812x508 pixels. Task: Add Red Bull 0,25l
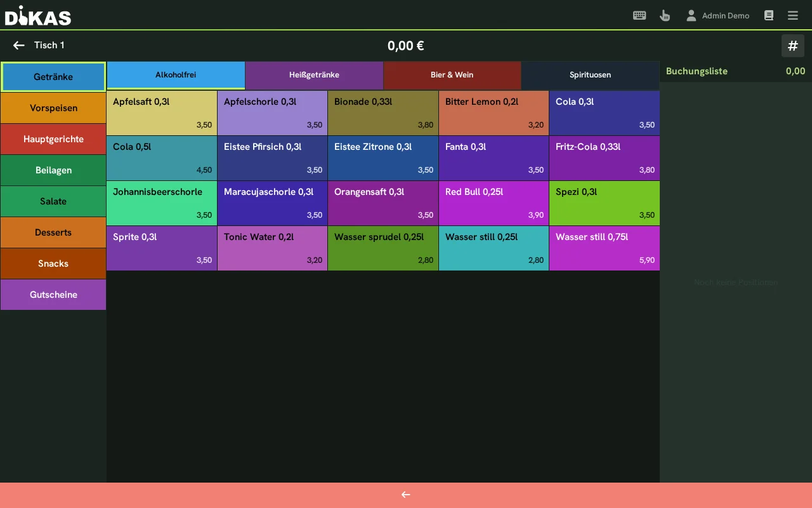pyautogui.click(x=494, y=203)
